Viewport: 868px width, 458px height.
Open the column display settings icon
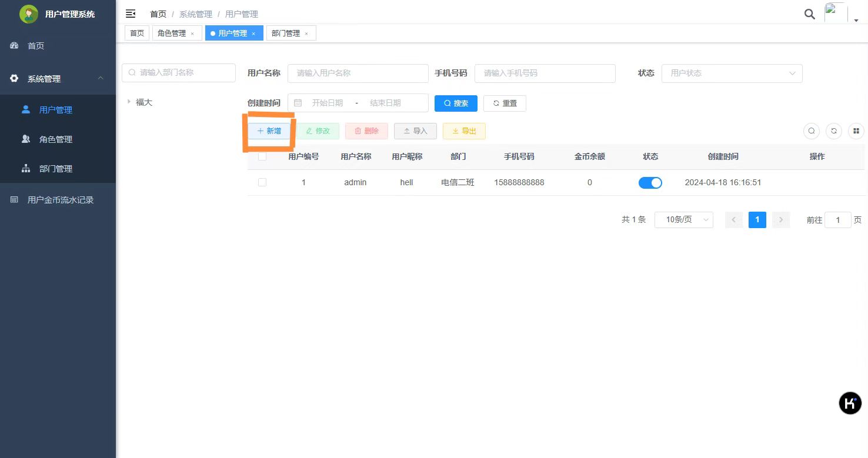[856, 131]
